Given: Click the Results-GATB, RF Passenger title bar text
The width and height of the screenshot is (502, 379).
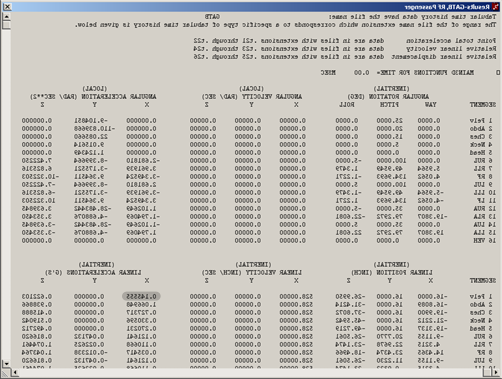Looking at the screenshot, I should 448,7.
